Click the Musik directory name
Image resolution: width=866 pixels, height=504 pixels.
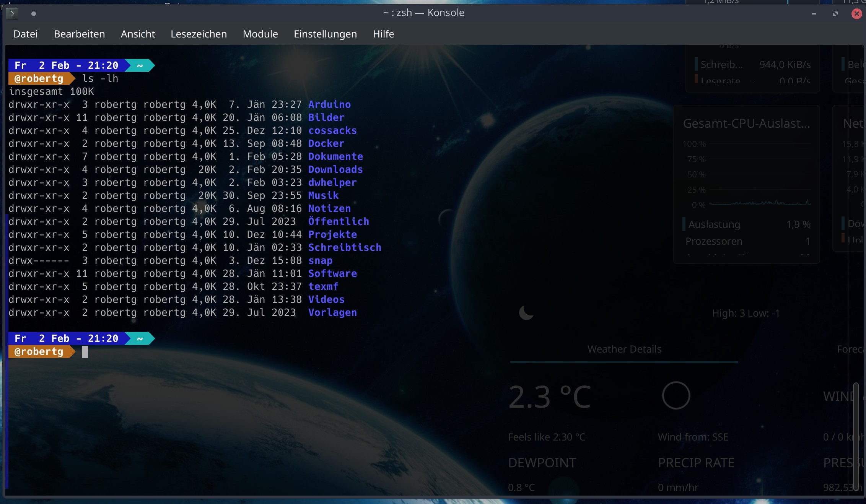323,195
